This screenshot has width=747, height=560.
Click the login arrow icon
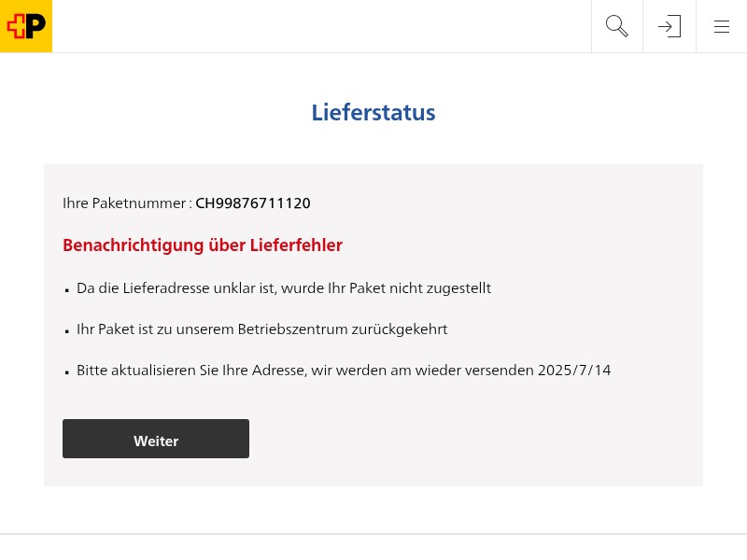click(669, 26)
